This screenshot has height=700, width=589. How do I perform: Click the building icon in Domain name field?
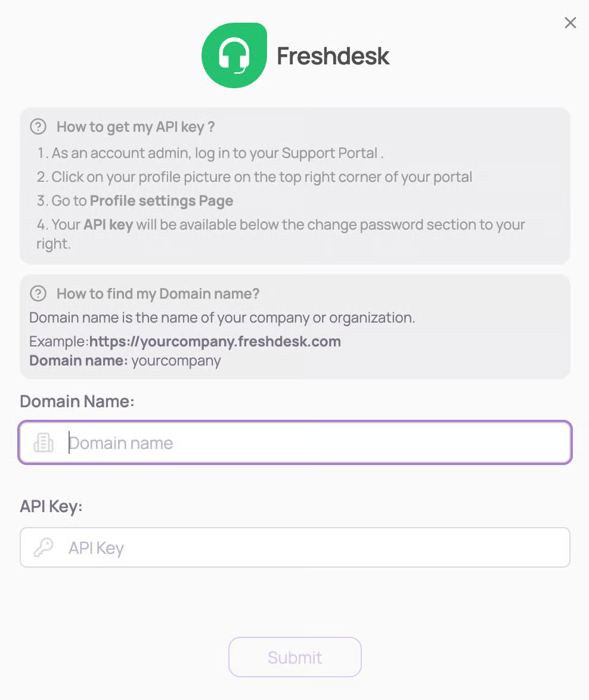click(x=44, y=442)
